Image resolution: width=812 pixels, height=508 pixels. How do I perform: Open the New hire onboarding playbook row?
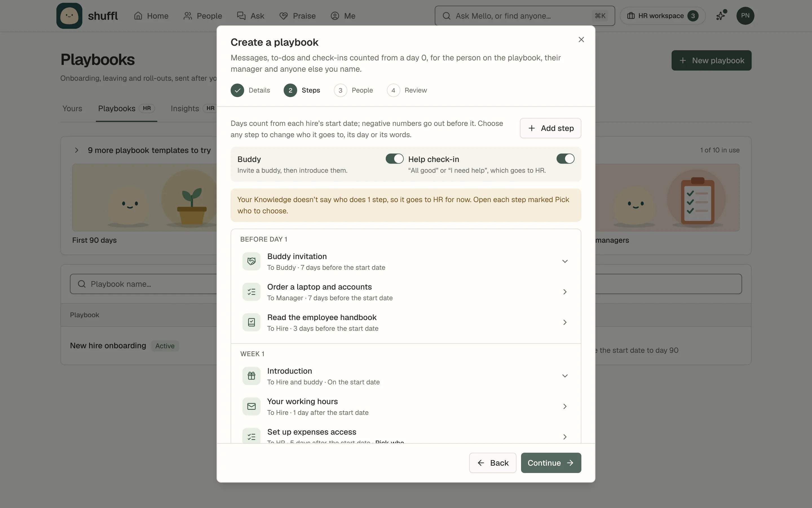pos(108,346)
